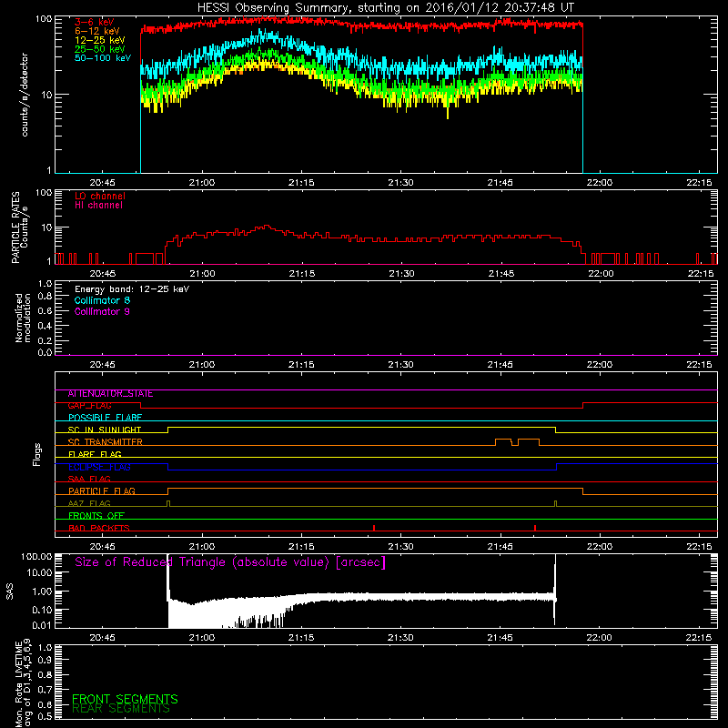Click the Flags axis label
728x728 pixels.
(x=37, y=454)
